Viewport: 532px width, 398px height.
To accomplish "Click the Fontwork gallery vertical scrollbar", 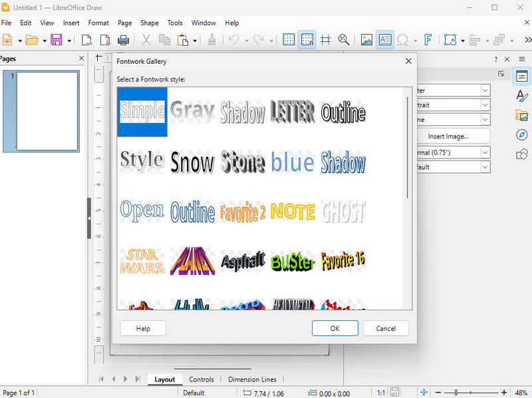I will tap(408, 148).
